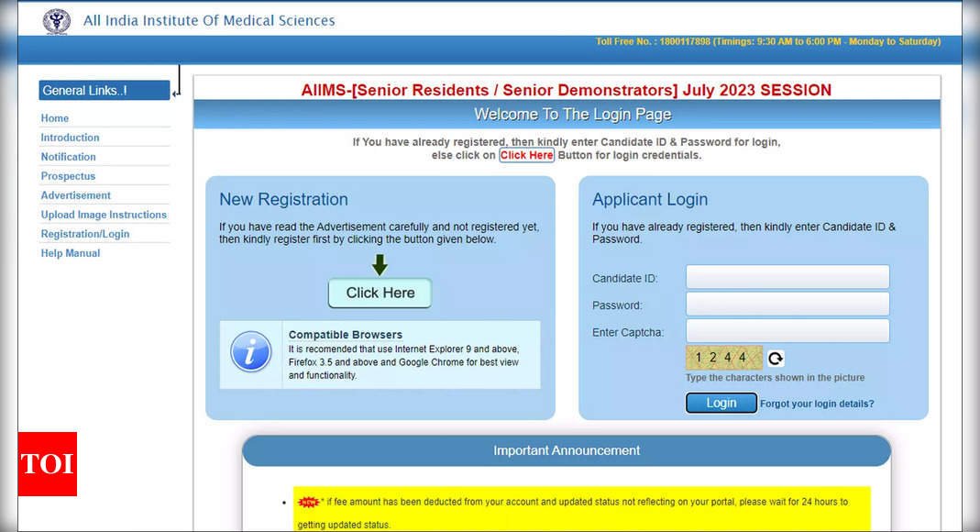Click the July 2023 SESSION heading

567,90
